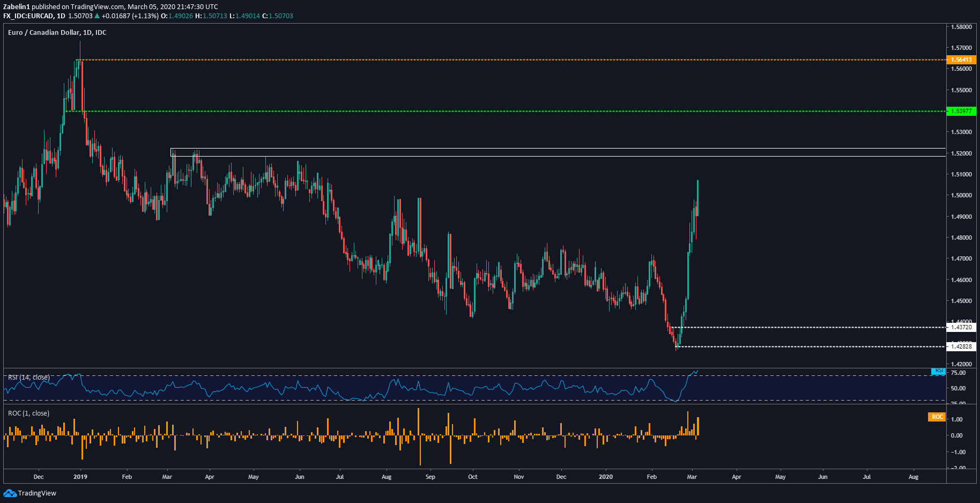Select the white 1.43720 price label

point(962,327)
